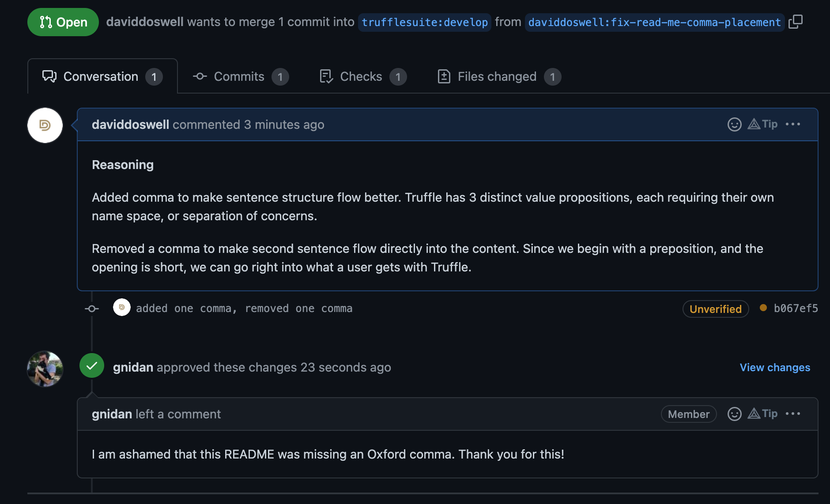This screenshot has height=504, width=830.
Task: Open the emoji reaction picker on gnidan's comment
Action: click(x=734, y=414)
